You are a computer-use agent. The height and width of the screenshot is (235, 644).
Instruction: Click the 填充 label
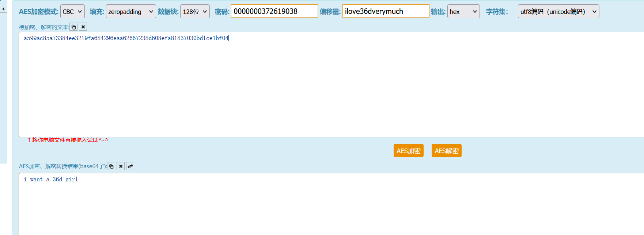[x=97, y=12]
